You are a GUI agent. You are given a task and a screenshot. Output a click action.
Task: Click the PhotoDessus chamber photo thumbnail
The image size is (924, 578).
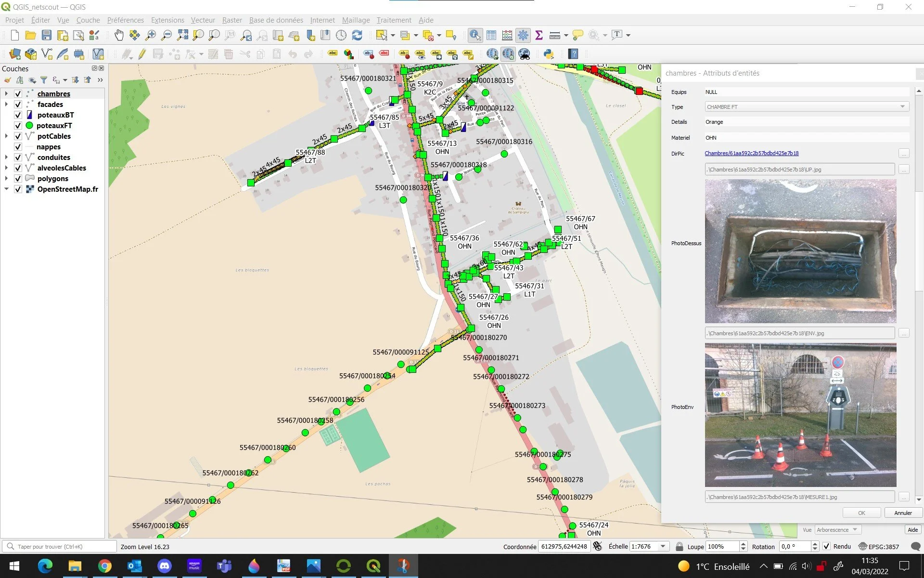[x=800, y=251]
